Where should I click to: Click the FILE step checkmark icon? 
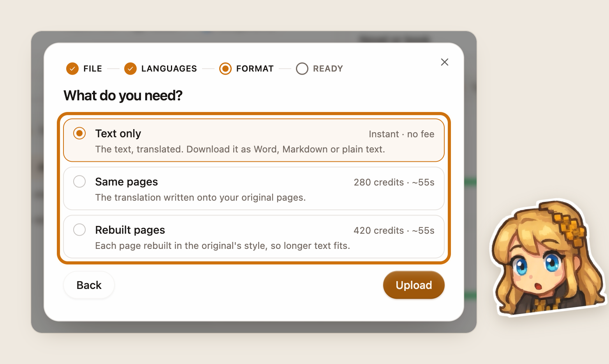coord(72,69)
